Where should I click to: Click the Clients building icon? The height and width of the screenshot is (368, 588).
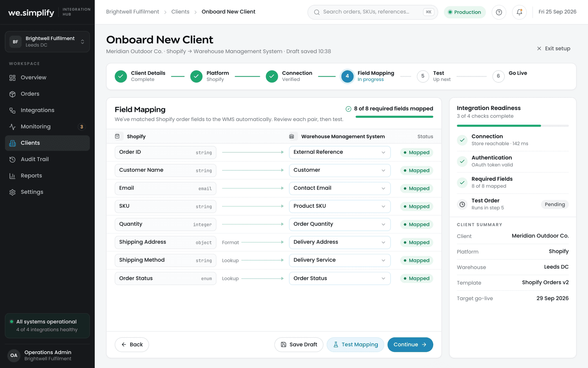tap(12, 143)
